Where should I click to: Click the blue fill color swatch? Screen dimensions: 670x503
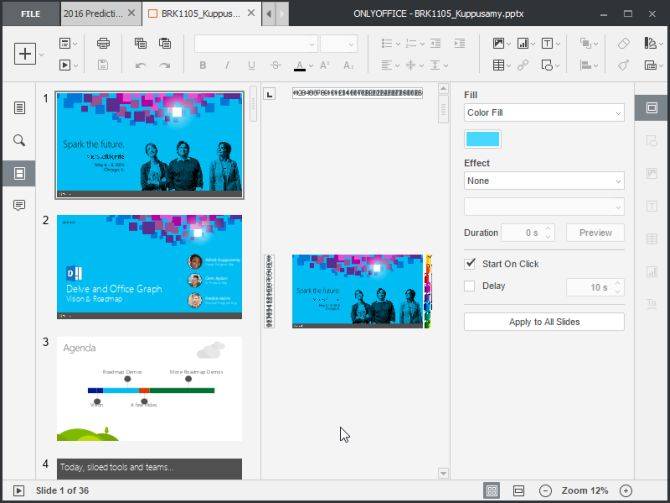(482, 139)
